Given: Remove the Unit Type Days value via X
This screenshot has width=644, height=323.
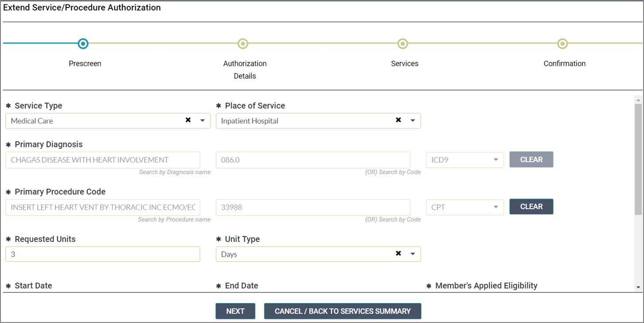Looking at the screenshot, I should [x=398, y=253].
